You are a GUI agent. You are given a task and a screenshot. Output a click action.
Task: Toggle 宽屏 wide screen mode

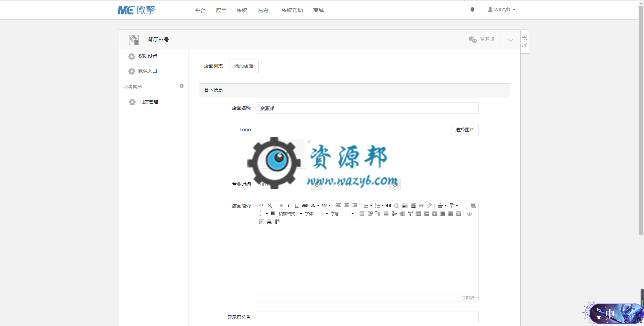click(525, 42)
